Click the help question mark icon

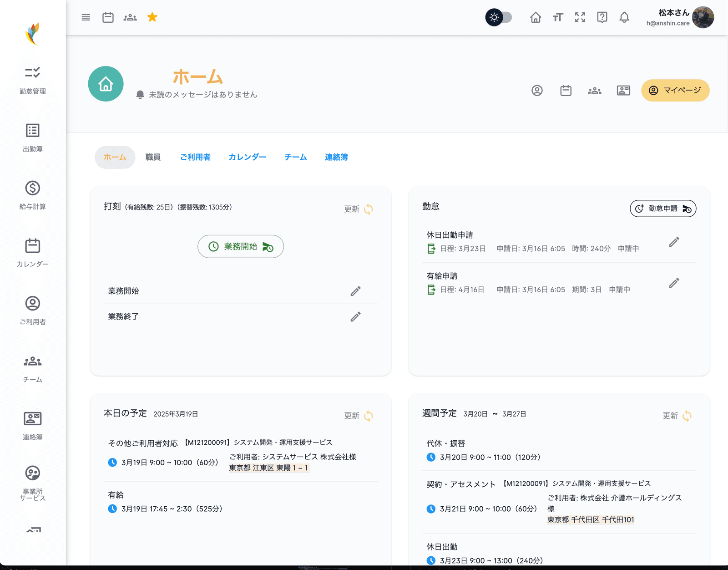click(x=602, y=17)
